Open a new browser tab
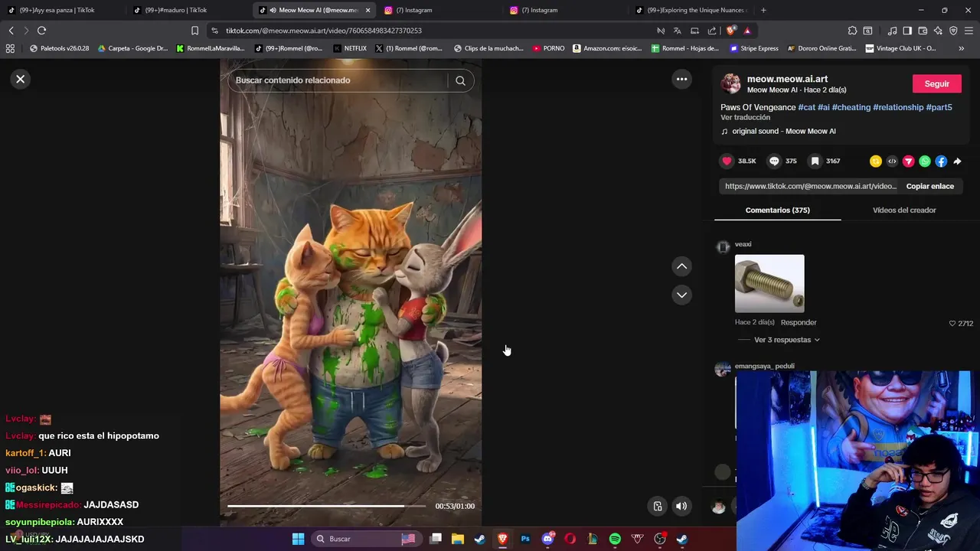This screenshot has width=980, height=551. tap(763, 10)
